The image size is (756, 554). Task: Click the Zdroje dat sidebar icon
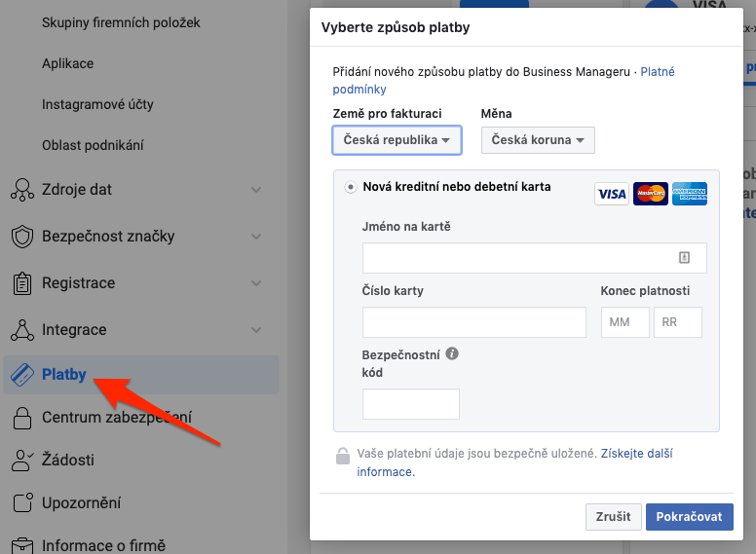tap(21, 190)
